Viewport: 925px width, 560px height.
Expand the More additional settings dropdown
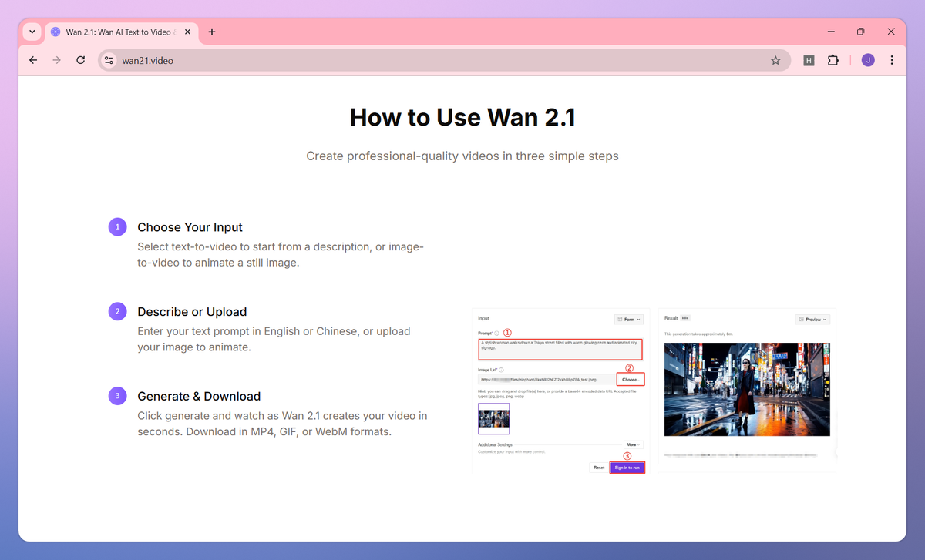click(633, 444)
